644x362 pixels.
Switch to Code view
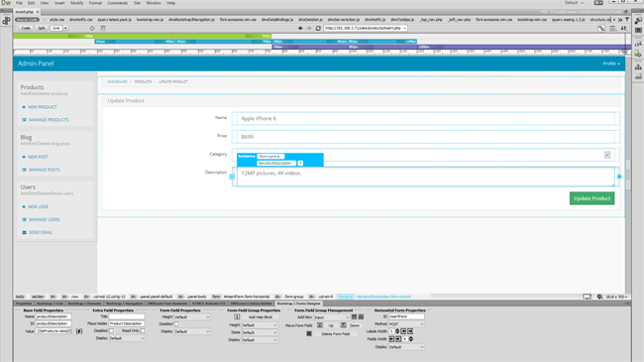pos(26,28)
